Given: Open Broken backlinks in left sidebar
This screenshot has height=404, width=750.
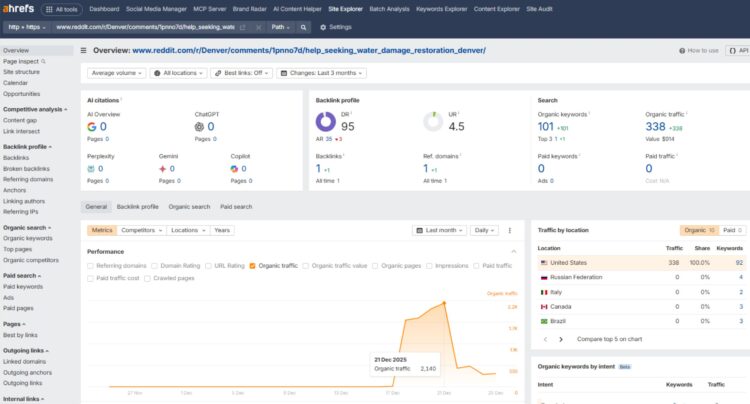Looking at the screenshot, I should pos(26,169).
